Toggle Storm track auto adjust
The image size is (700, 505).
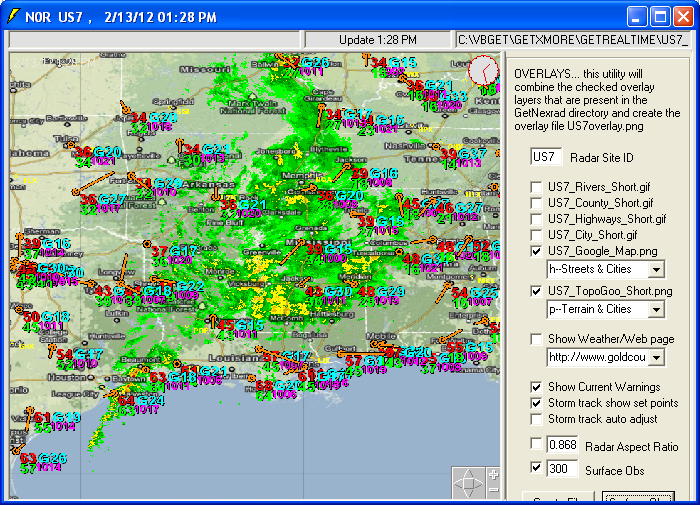(x=538, y=419)
